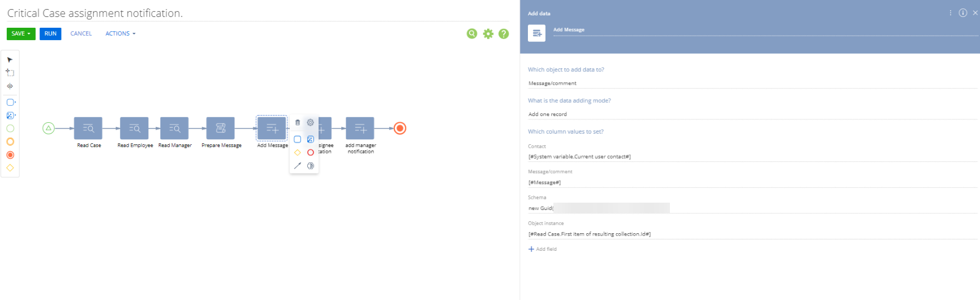Click the Message/comment value field
This screenshot has height=300, width=980.
pyautogui.click(x=753, y=182)
